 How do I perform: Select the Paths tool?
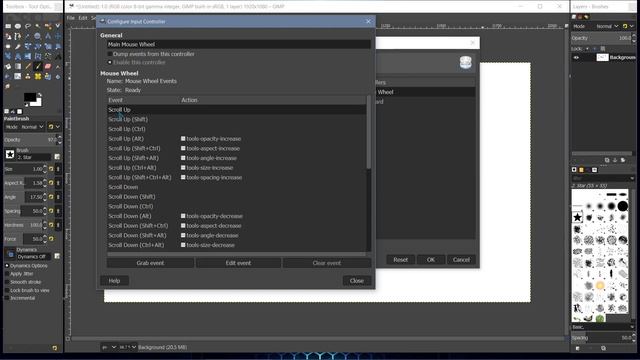(x=18, y=36)
